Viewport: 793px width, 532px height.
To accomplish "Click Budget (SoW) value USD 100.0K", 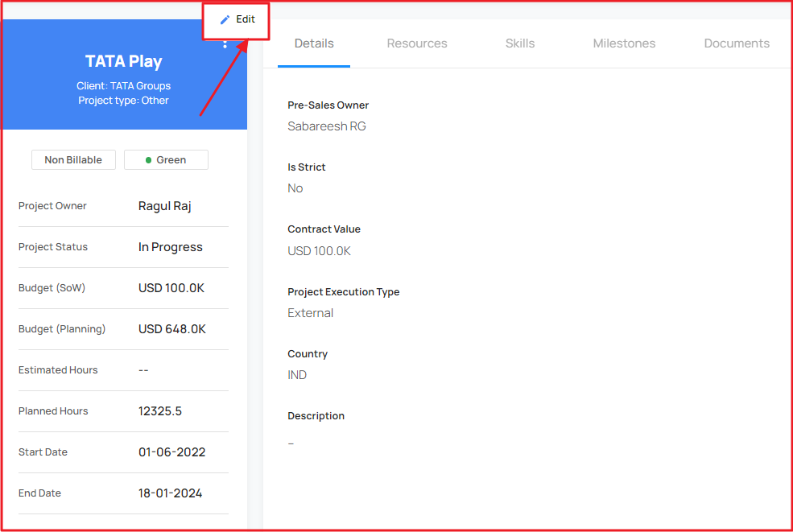I will pyautogui.click(x=171, y=288).
